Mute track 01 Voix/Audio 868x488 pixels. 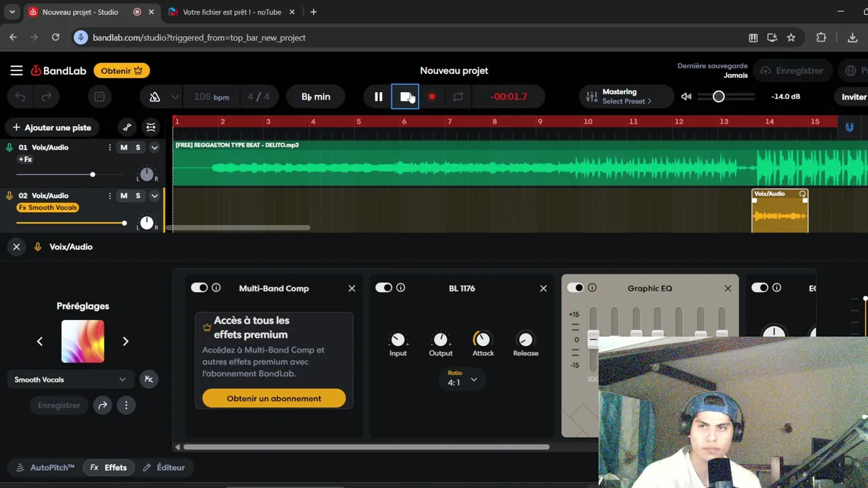(123, 148)
